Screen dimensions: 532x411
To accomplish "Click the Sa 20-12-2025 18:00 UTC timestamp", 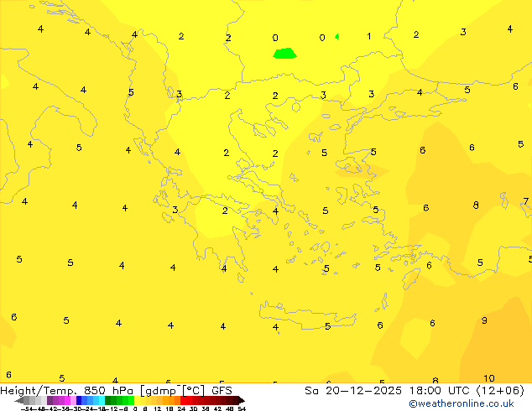I will [x=415, y=391].
